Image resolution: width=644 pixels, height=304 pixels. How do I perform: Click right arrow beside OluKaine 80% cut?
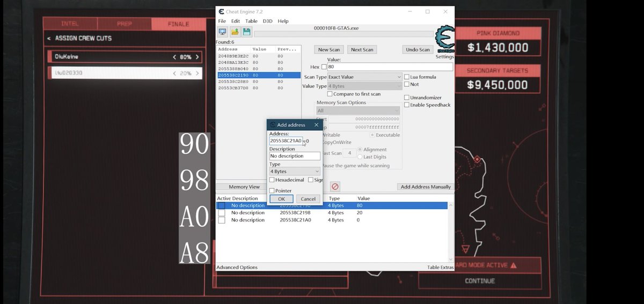197,57
